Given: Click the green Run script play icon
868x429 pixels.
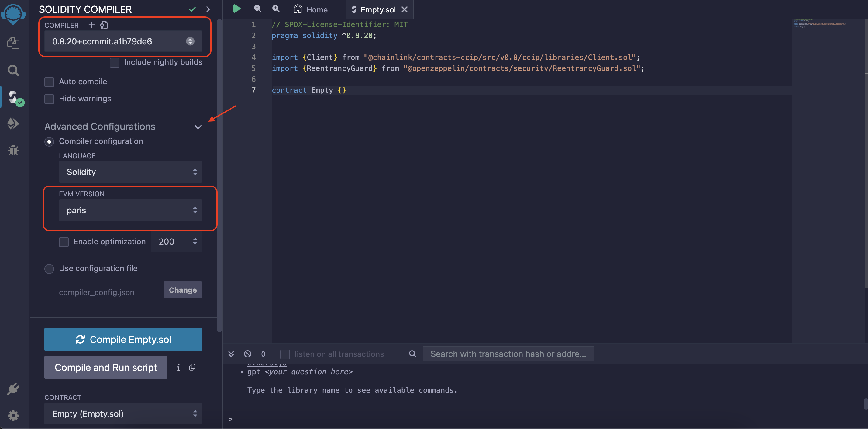Looking at the screenshot, I should pos(237,9).
